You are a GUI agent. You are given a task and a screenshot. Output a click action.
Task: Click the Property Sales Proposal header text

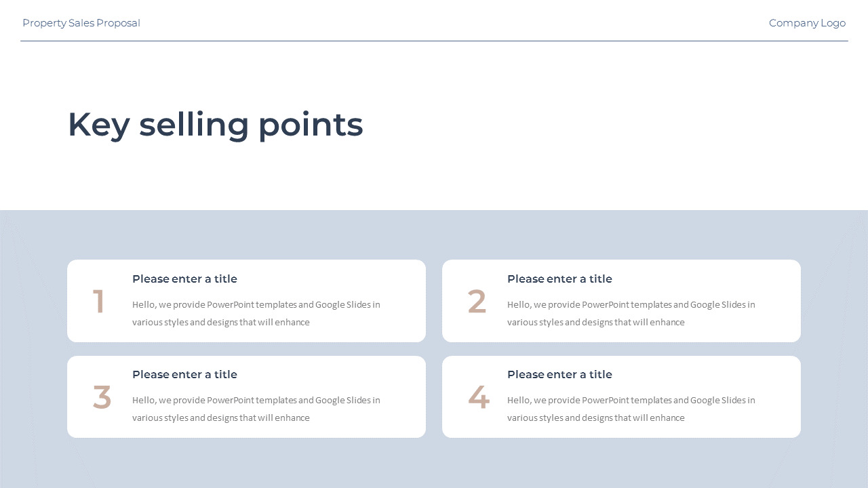click(81, 23)
